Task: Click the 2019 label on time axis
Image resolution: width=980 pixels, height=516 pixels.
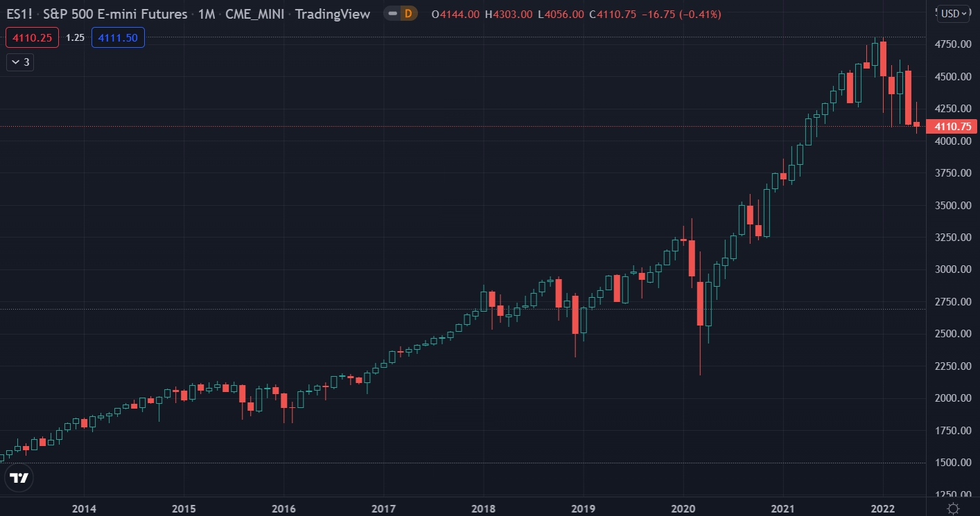Action: [x=583, y=509]
